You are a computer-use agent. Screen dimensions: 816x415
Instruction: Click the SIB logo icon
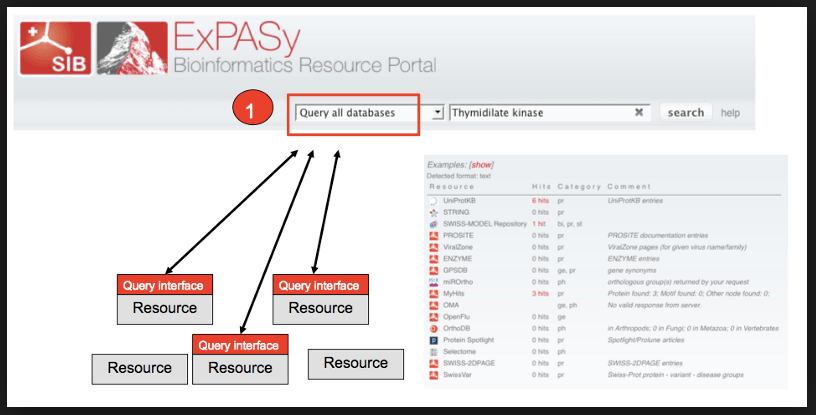56,48
